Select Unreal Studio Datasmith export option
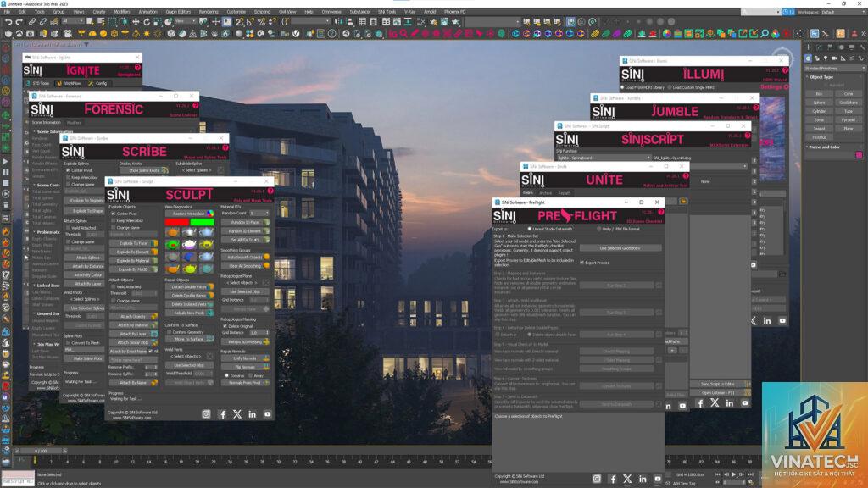Screen dimensions: 868x488 [x=529, y=229]
